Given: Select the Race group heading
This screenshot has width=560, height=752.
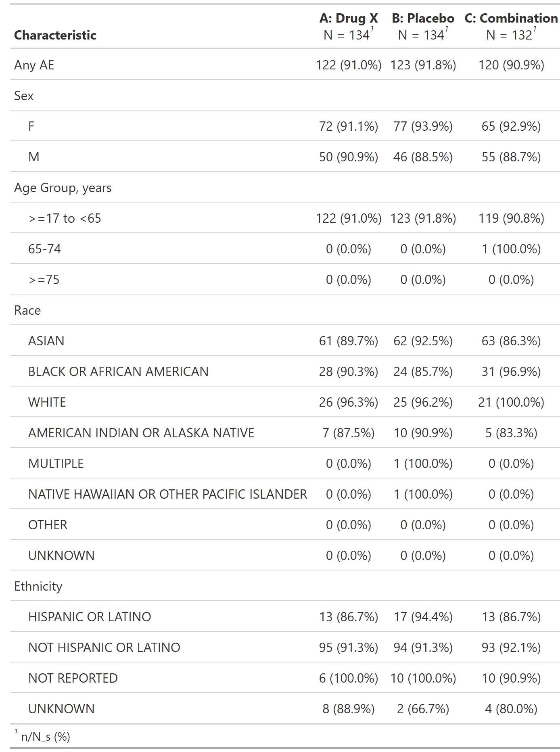Looking at the screenshot, I should point(27,310).
